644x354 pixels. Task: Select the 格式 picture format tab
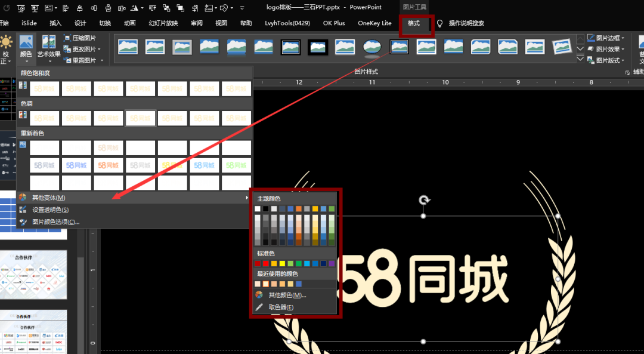[x=414, y=23]
